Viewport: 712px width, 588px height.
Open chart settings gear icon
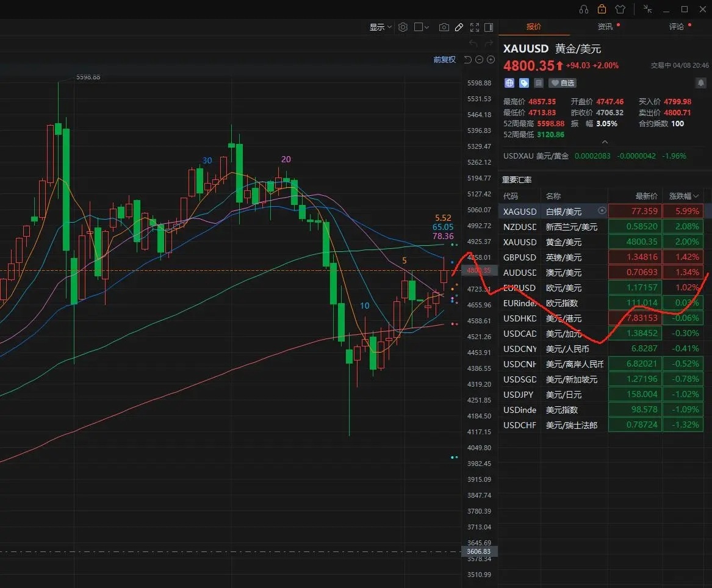(403, 27)
